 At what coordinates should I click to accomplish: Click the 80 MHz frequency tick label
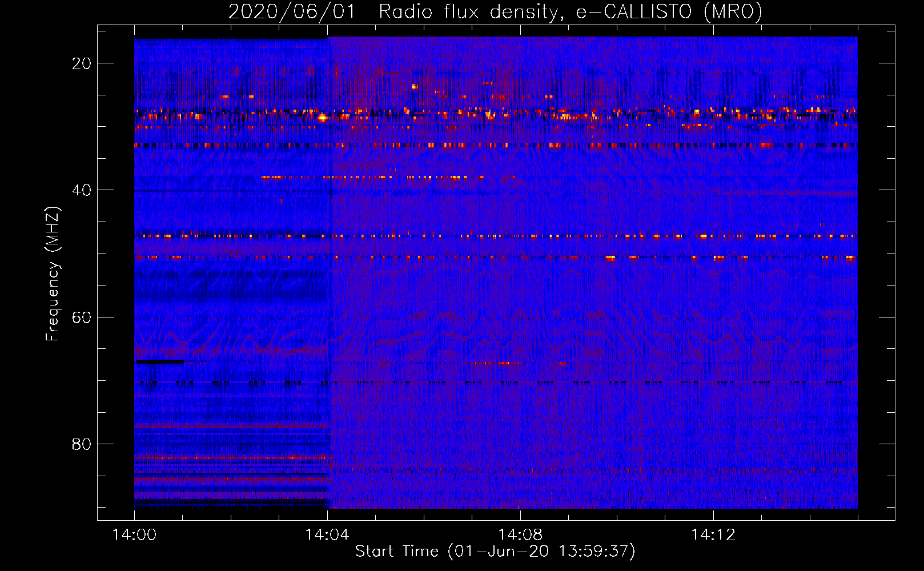coord(82,444)
